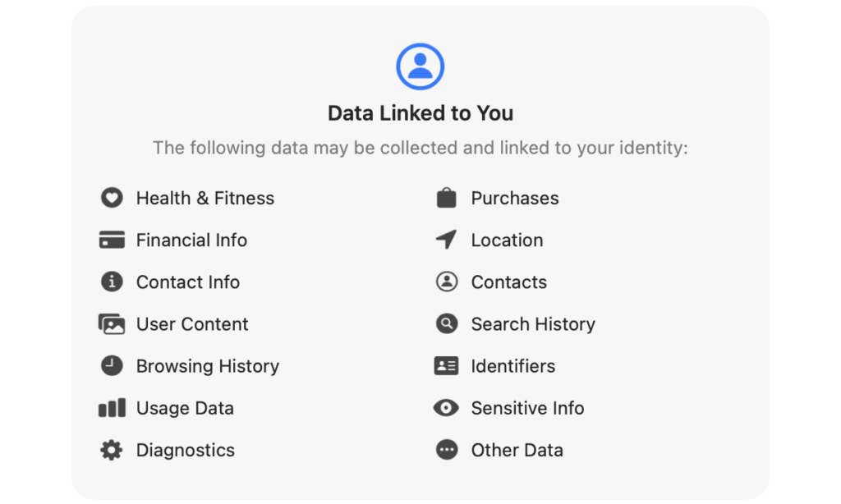Click the Purchases label
The image size is (841, 504).
[x=515, y=198]
